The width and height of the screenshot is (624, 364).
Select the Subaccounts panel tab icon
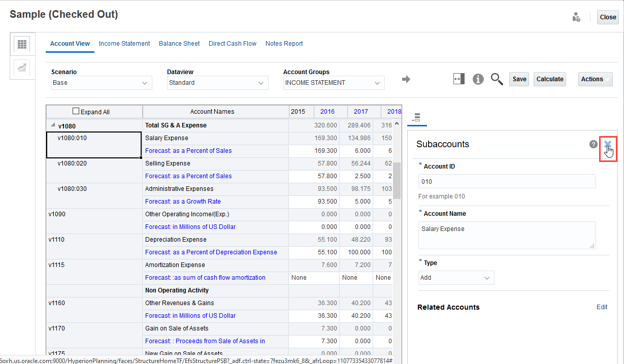pyautogui.click(x=416, y=118)
